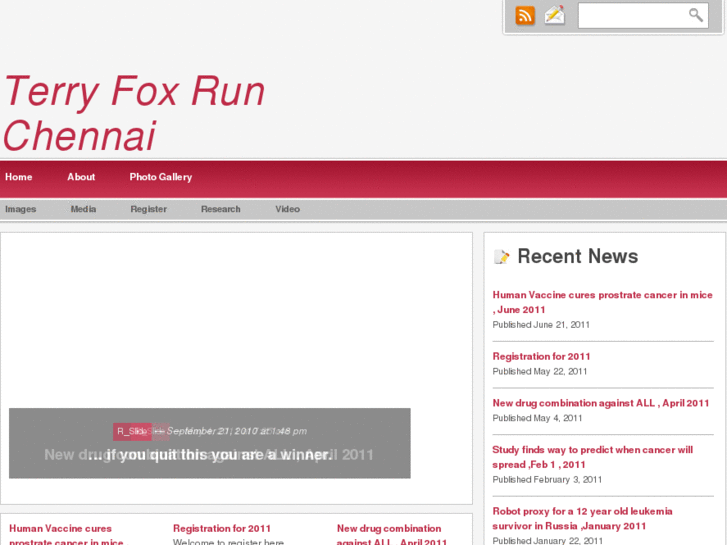
Task: Click the Recent News heading
Action: click(578, 256)
